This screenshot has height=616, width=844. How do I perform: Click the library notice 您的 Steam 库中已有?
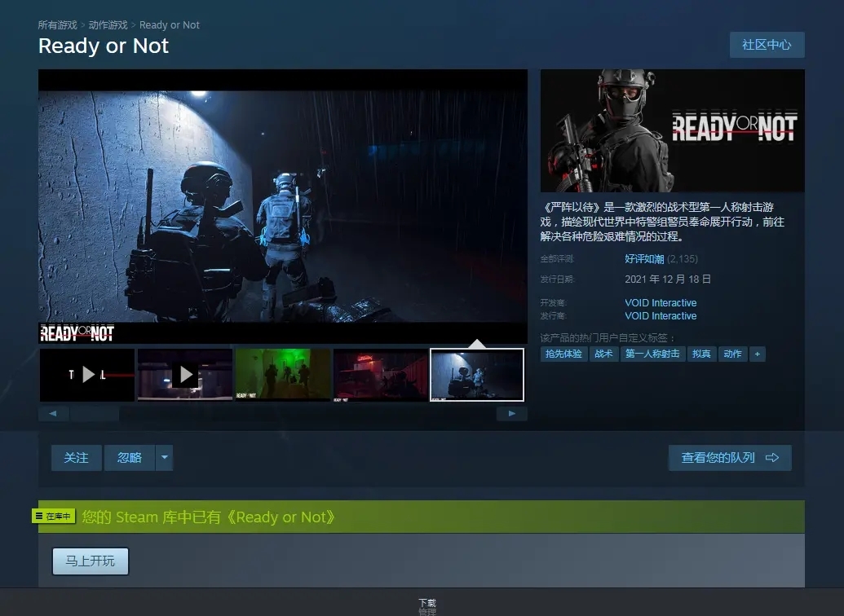209,517
